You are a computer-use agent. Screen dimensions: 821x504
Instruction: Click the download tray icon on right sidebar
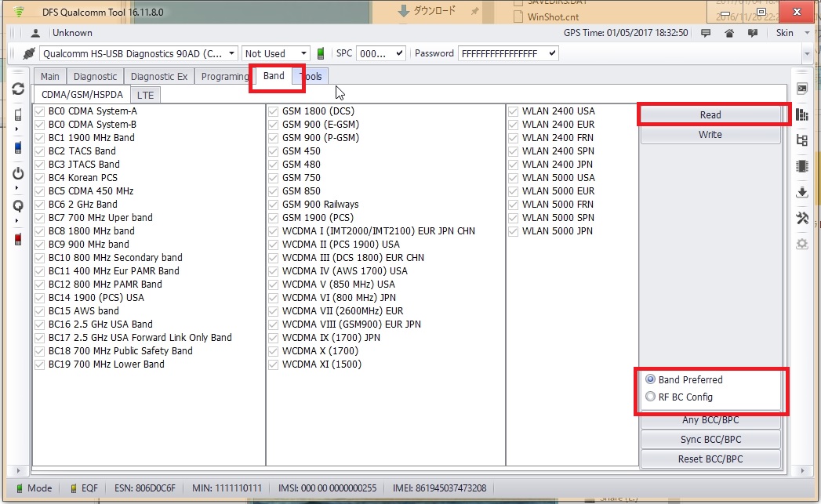[801, 192]
